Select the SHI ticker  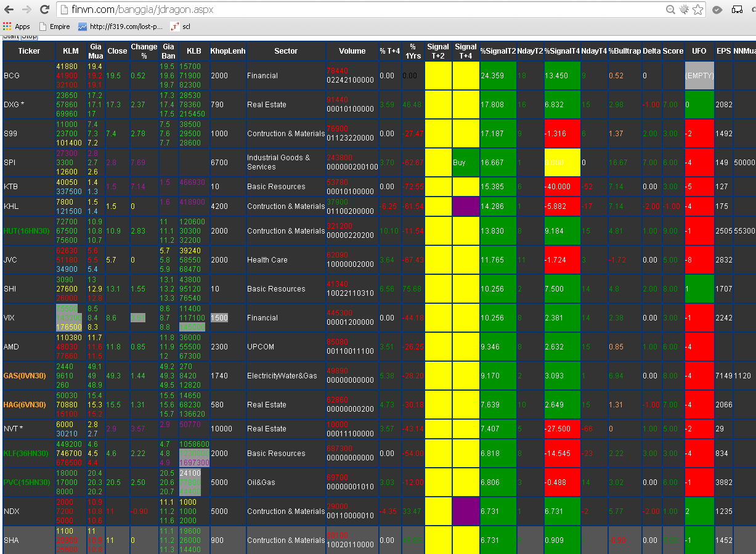10,289
